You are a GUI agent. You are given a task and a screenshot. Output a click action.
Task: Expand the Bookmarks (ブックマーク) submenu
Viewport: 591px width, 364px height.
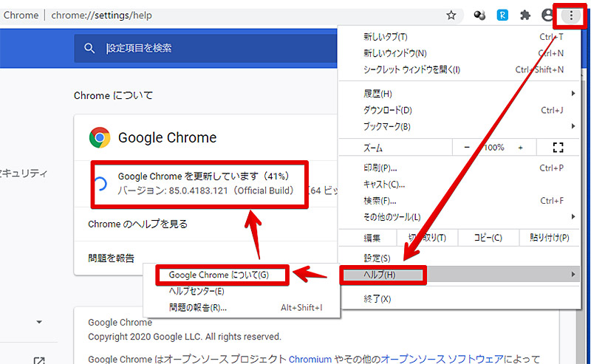(x=459, y=126)
